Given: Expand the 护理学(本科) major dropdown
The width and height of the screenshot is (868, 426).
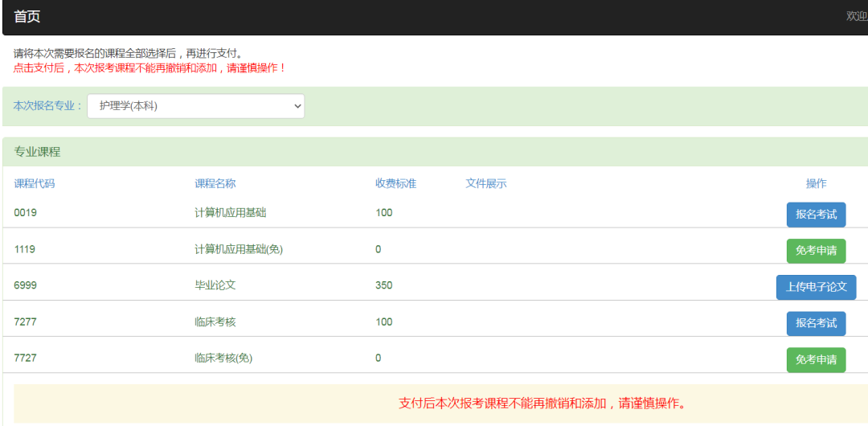Looking at the screenshot, I should coord(195,106).
